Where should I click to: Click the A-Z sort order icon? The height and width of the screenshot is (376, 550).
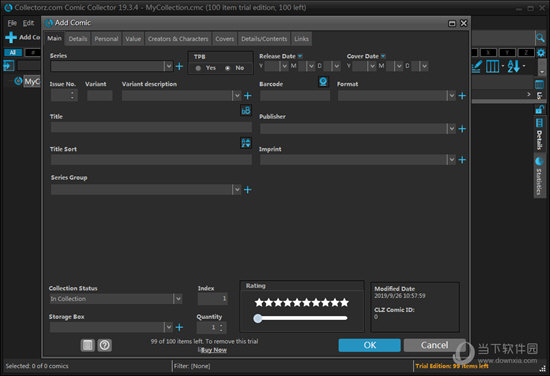click(514, 66)
